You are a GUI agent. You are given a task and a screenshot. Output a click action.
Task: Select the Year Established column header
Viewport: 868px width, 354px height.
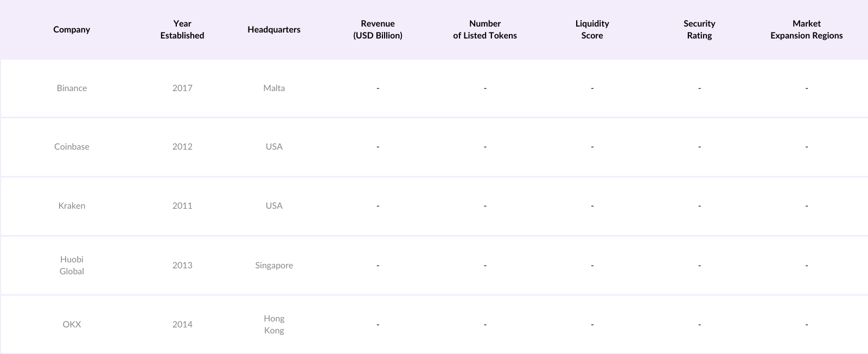click(182, 30)
